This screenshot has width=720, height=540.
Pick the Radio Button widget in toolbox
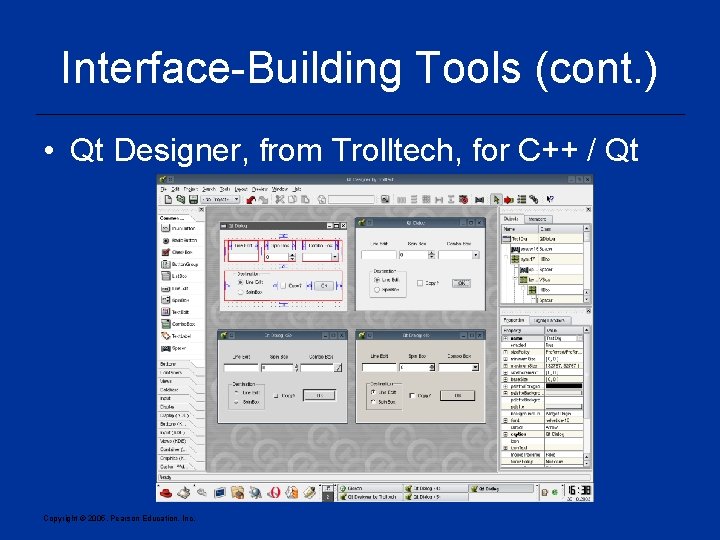coord(179,240)
